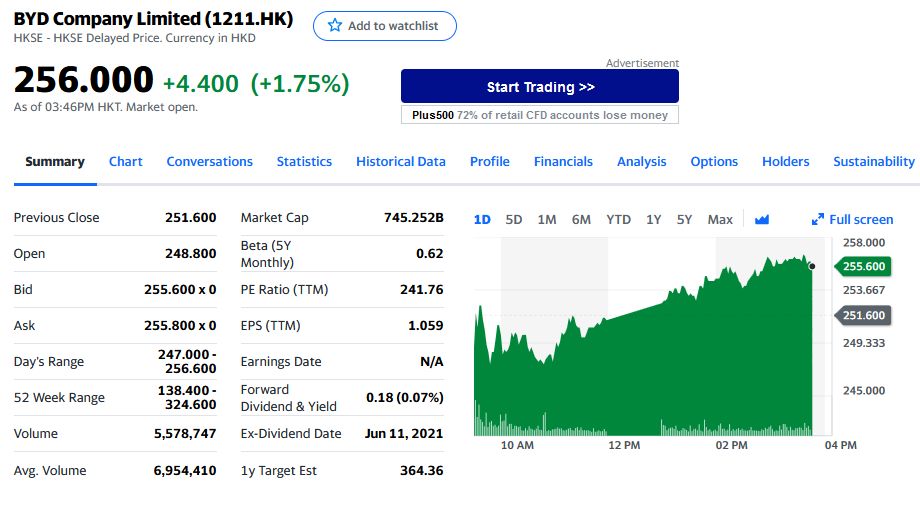Switch chart range to 5D
Image resolution: width=920 pixels, height=508 pixels.
coord(514,219)
